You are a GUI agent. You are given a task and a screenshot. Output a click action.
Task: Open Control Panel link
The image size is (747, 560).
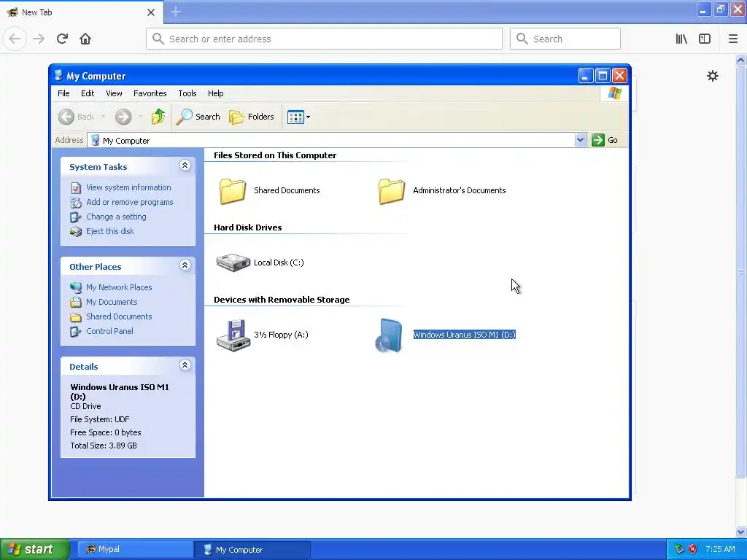[109, 331]
